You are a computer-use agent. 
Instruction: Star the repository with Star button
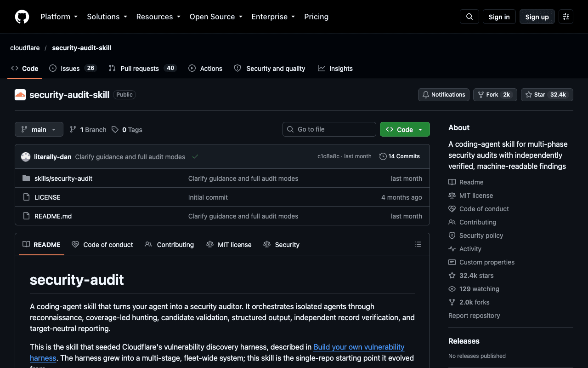pyautogui.click(x=547, y=95)
